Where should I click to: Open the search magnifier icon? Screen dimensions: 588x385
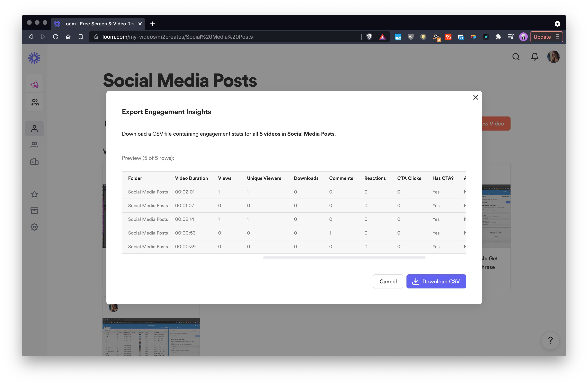pyautogui.click(x=516, y=57)
